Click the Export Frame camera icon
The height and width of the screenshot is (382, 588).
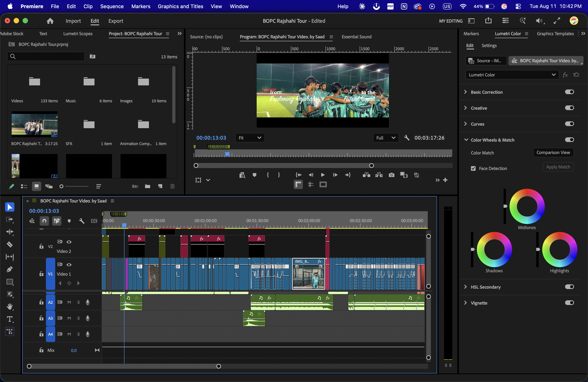tap(391, 175)
